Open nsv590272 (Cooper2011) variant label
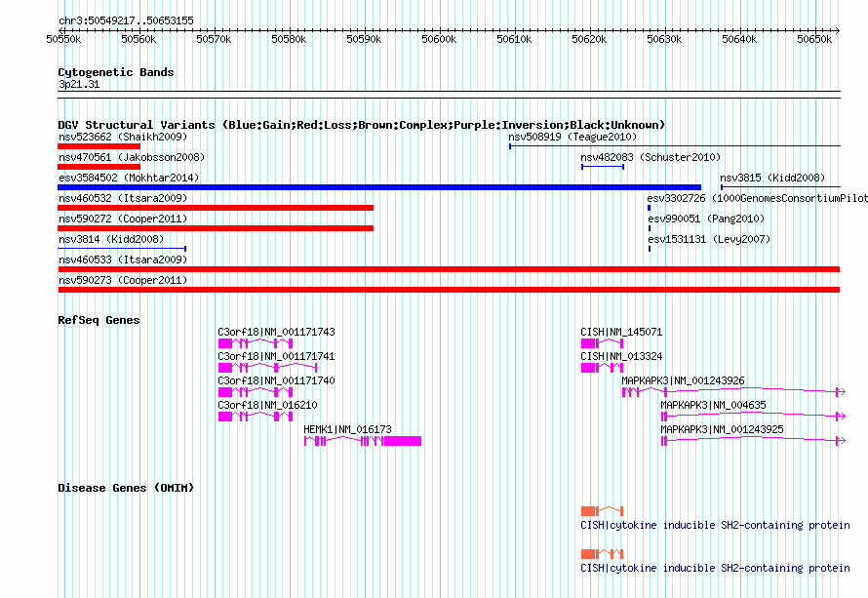Image resolution: width=868 pixels, height=598 pixels. (x=123, y=219)
